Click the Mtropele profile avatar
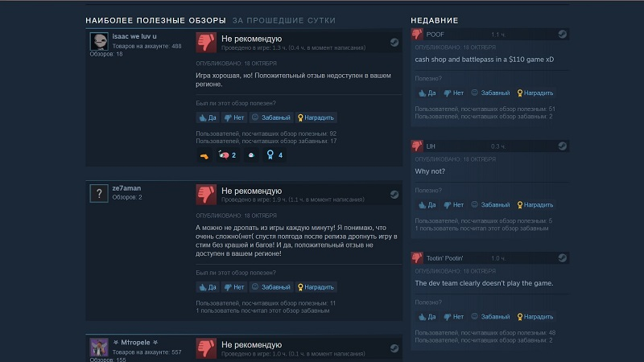The width and height of the screenshot is (644, 362). tap(99, 348)
